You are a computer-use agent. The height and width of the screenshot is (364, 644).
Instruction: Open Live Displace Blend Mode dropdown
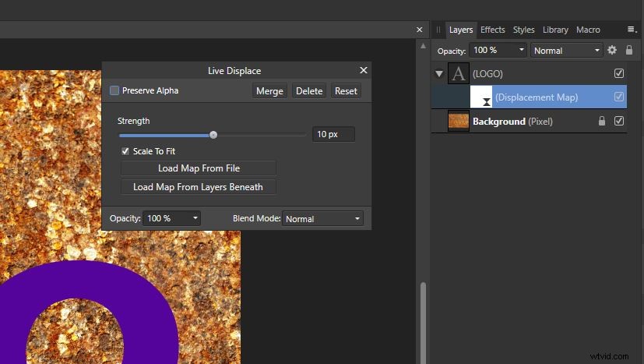tap(322, 218)
